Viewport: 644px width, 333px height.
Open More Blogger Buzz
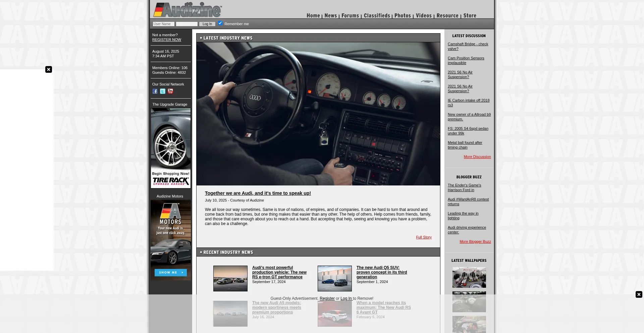pyautogui.click(x=475, y=241)
